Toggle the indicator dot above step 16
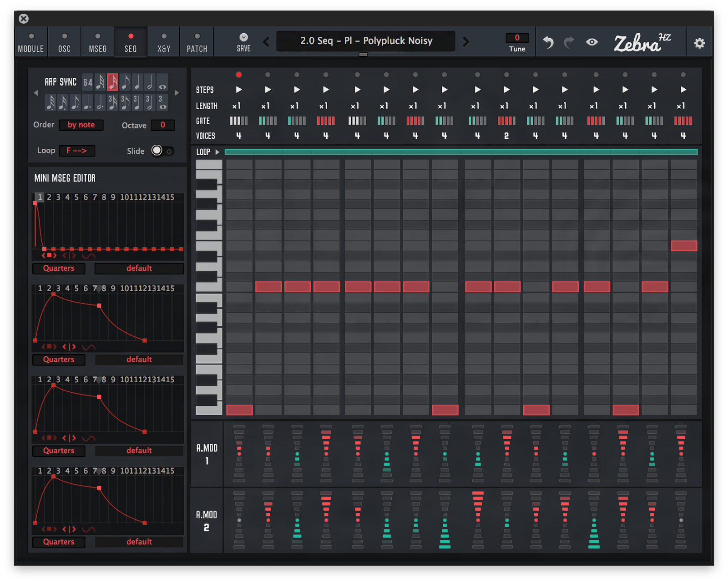The height and width of the screenshot is (583, 728). [x=683, y=75]
